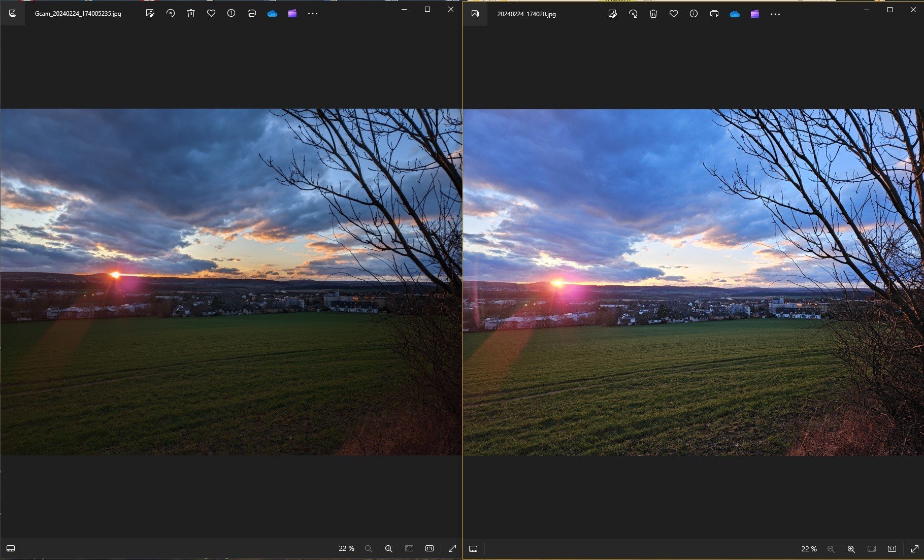Rotate the Gcam_20240224_174005235.jpg photo
This screenshot has width=924, height=560.
(x=171, y=14)
